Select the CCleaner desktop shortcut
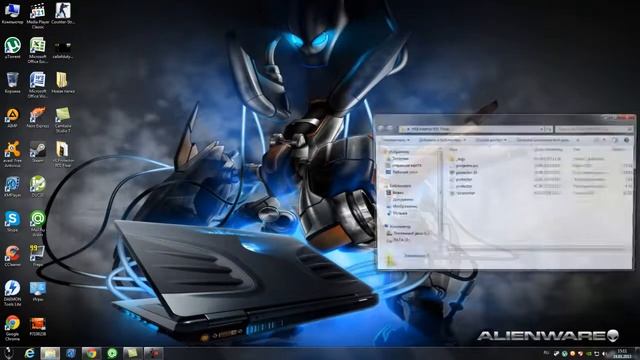 click(12, 256)
